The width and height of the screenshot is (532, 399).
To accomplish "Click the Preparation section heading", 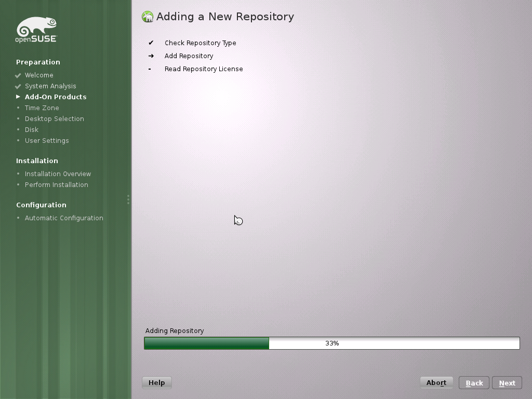I will coord(38,62).
